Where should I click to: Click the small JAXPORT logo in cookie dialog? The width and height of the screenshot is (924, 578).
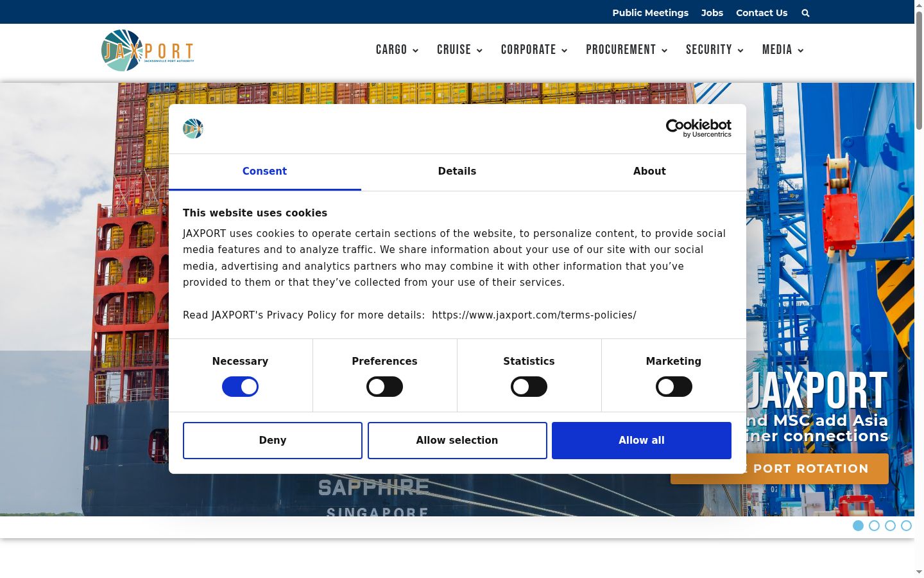click(193, 128)
